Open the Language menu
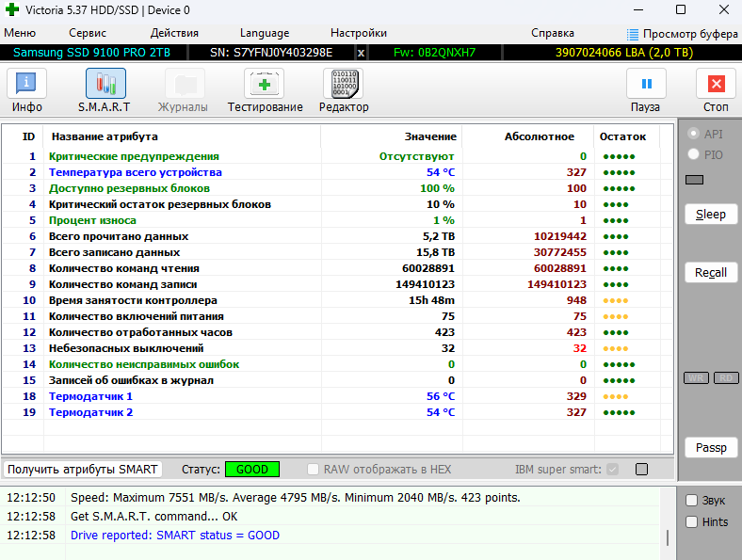The image size is (742, 560). pos(265,33)
